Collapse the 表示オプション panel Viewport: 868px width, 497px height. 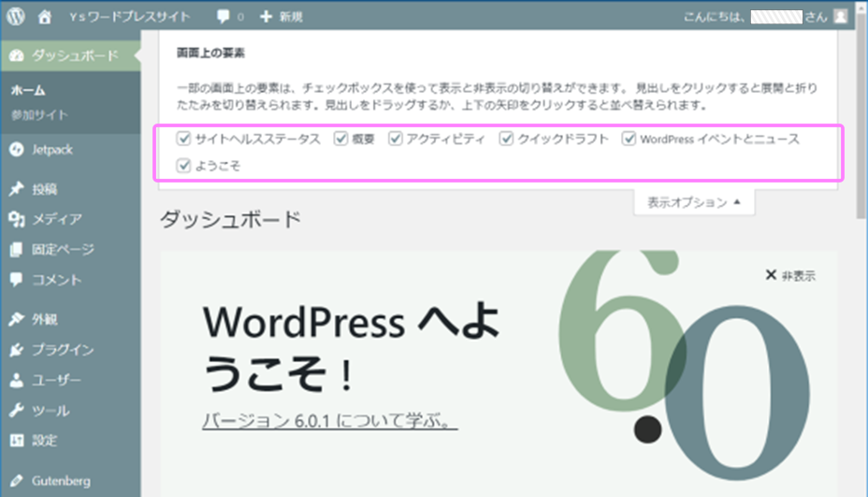(x=694, y=202)
